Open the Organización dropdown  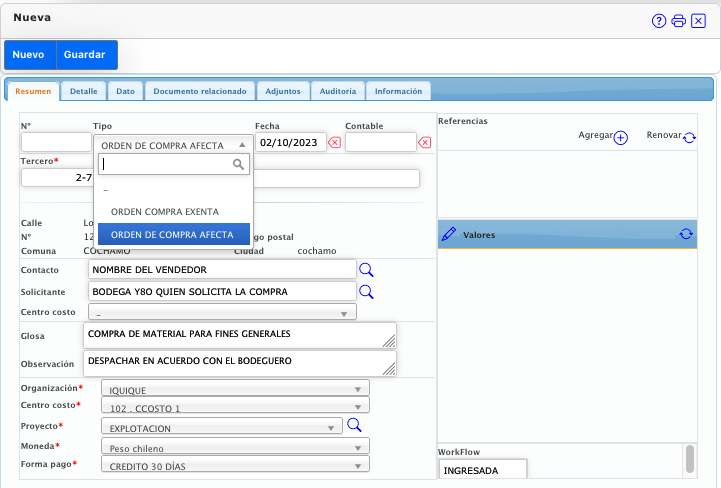click(x=235, y=389)
